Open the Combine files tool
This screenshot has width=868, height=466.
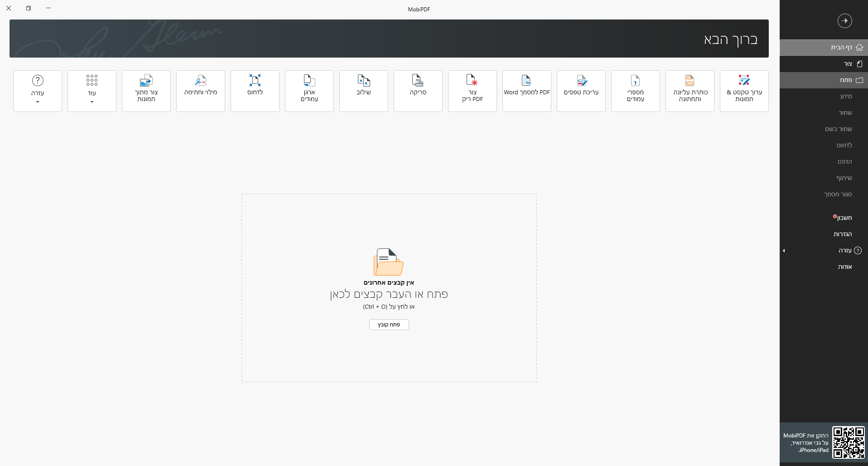[363, 91]
